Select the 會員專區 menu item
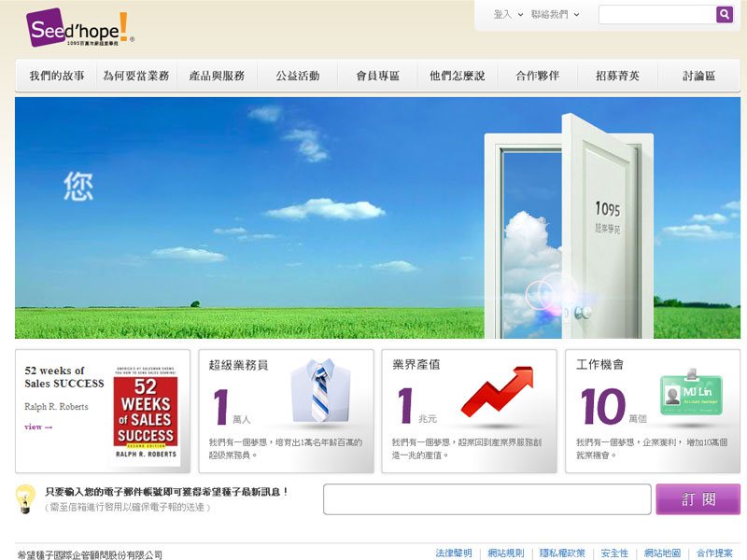747x560 pixels. (x=378, y=76)
